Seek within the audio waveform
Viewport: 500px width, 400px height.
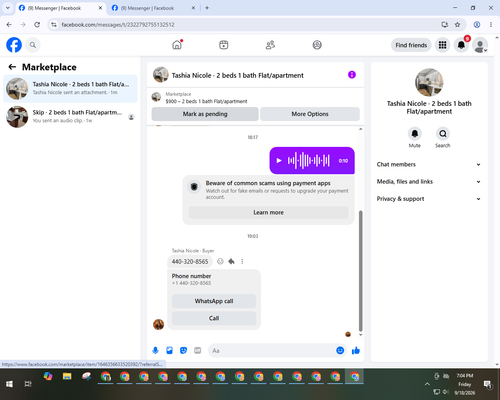click(309, 161)
